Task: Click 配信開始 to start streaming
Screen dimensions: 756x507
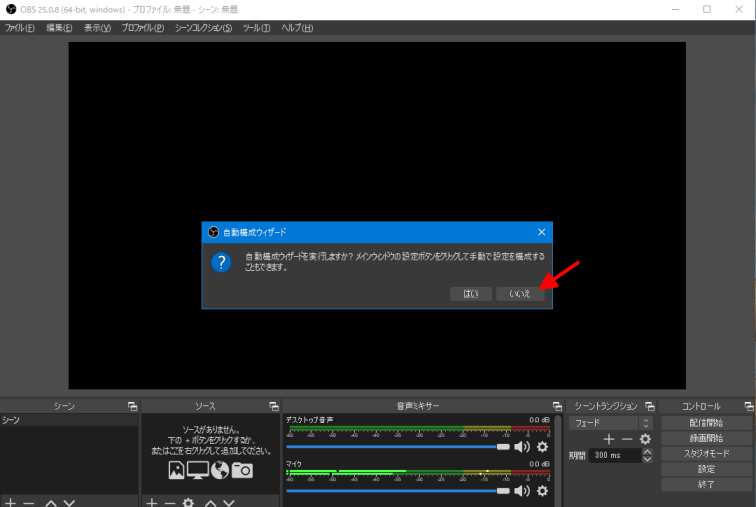Action: tap(706, 423)
